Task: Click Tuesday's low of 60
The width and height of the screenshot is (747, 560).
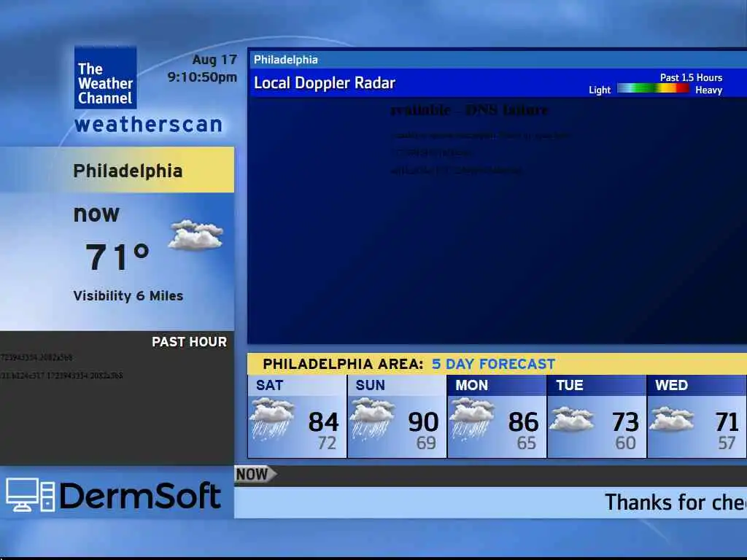Action: point(625,443)
